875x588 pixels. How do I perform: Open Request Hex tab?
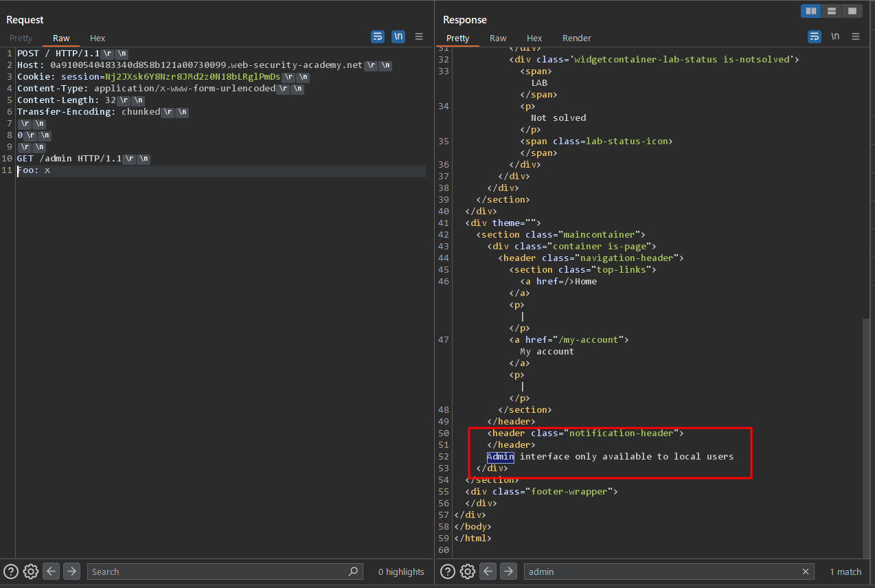pyautogui.click(x=98, y=38)
